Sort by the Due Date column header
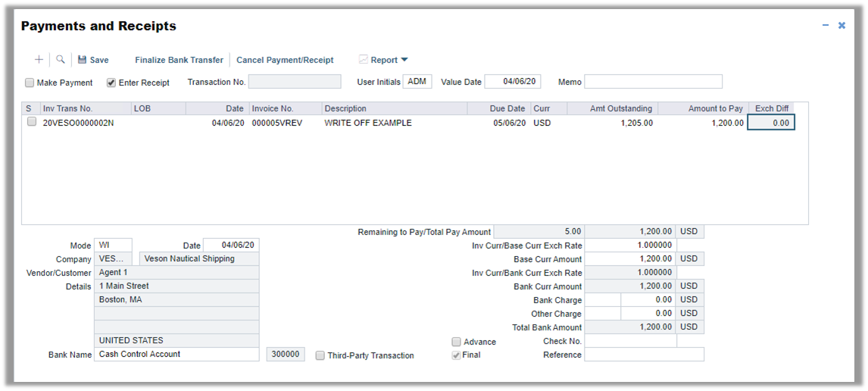 [507, 108]
